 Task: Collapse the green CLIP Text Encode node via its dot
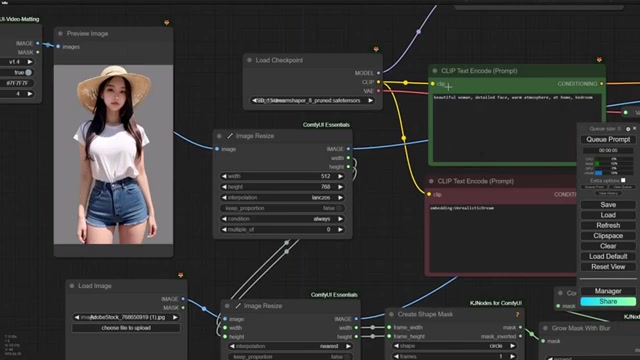435,71
